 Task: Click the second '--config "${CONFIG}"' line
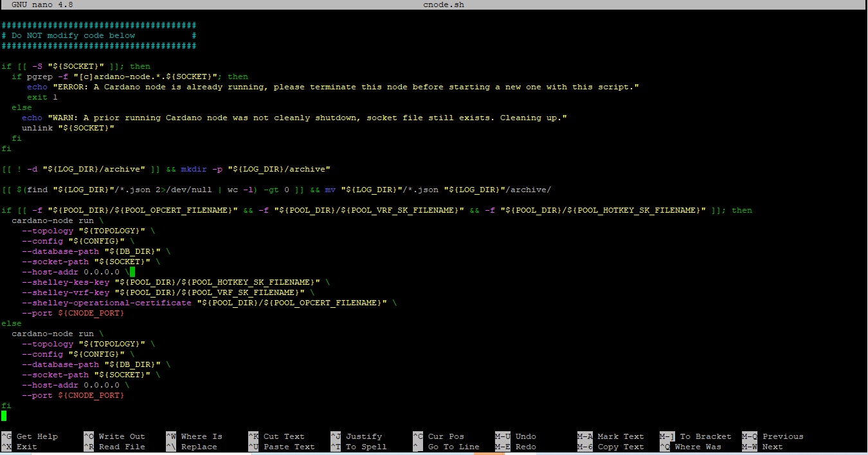[78, 354]
